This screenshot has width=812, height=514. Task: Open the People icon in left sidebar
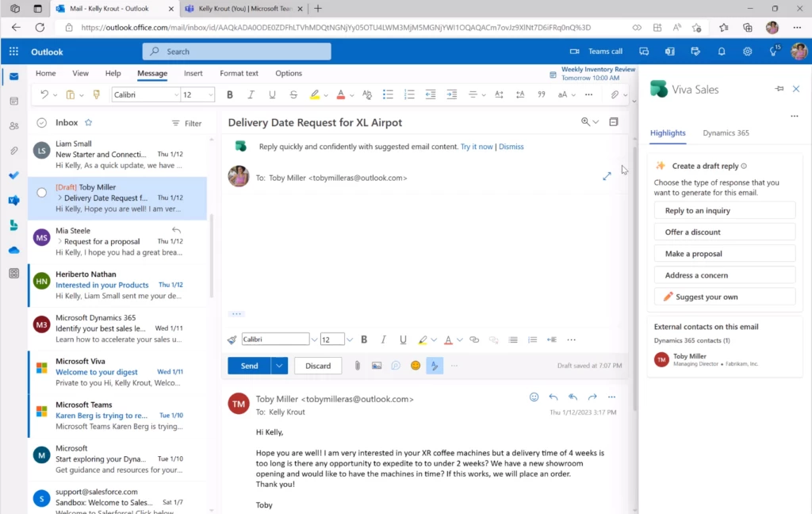(x=13, y=126)
